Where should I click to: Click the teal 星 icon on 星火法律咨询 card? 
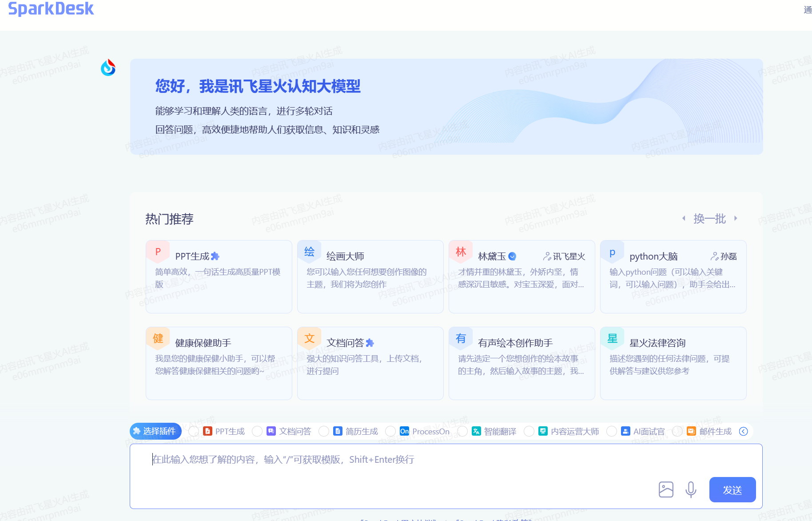click(x=612, y=338)
